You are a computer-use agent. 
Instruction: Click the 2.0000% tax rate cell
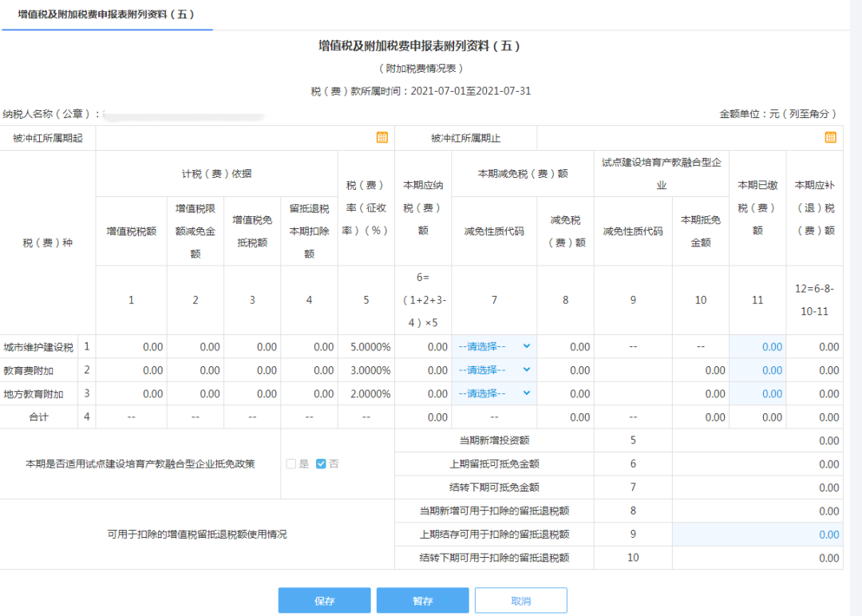366,393
